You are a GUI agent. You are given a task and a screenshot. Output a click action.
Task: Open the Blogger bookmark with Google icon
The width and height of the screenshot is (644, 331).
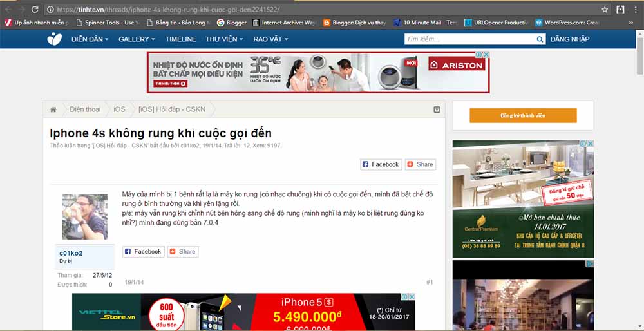pyautogui.click(x=232, y=23)
